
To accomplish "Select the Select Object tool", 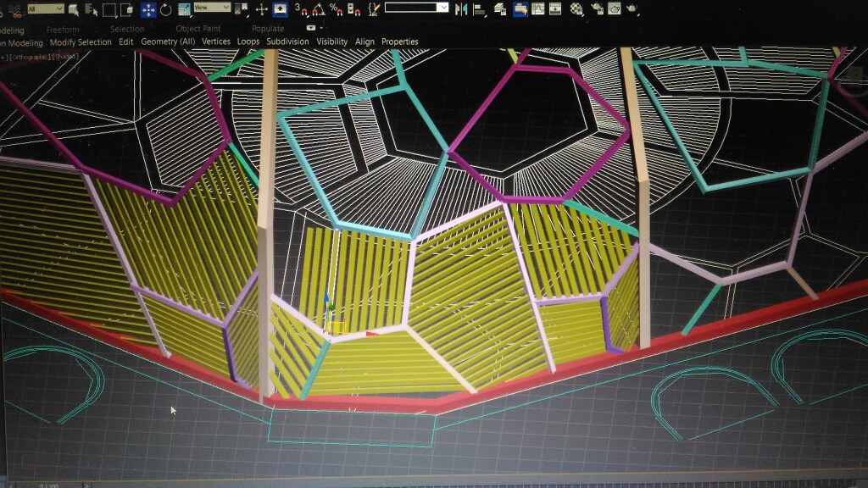I will click(74, 9).
